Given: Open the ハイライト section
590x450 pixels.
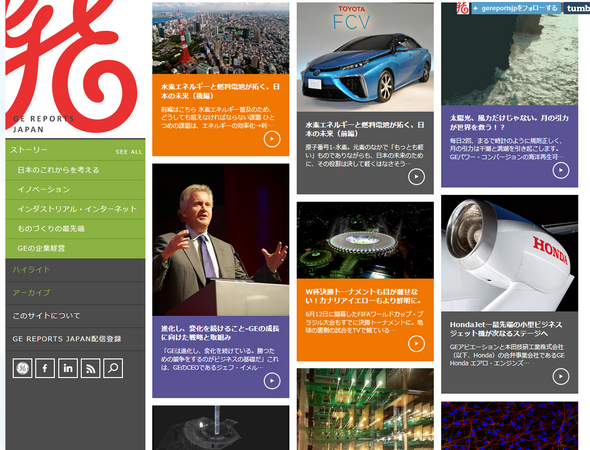Looking at the screenshot, I should (x=75, y=270).
